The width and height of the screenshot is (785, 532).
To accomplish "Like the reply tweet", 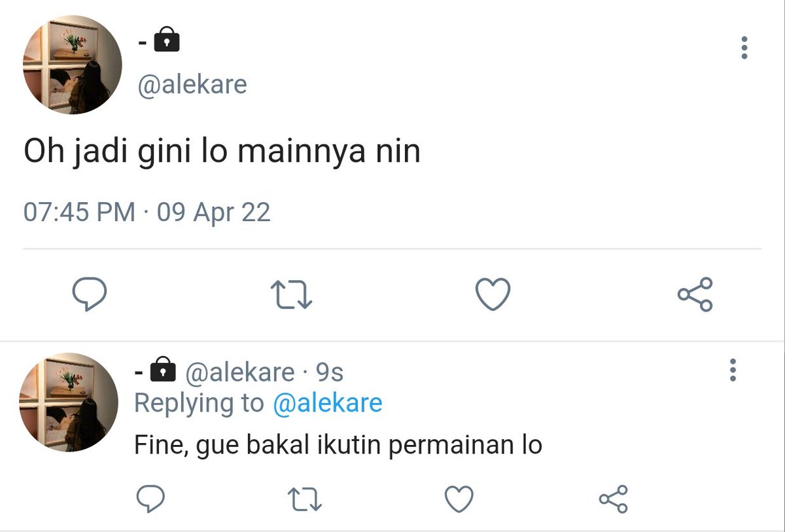I will pos(459,500).
